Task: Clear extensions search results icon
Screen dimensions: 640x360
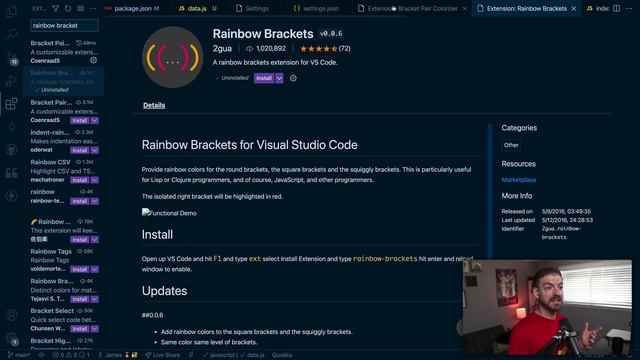Action: point(80,8)
